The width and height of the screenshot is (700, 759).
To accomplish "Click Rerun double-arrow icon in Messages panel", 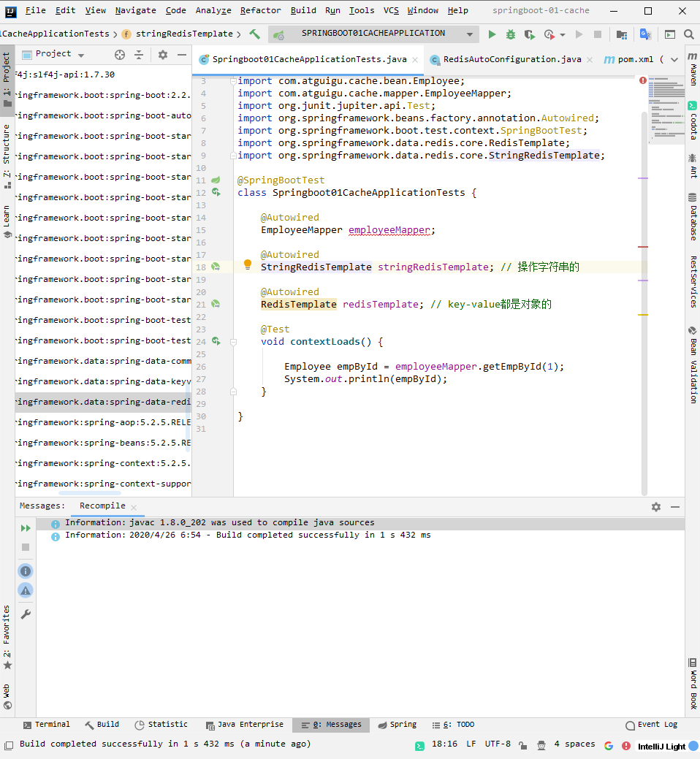I will click(x=26, y=528).
